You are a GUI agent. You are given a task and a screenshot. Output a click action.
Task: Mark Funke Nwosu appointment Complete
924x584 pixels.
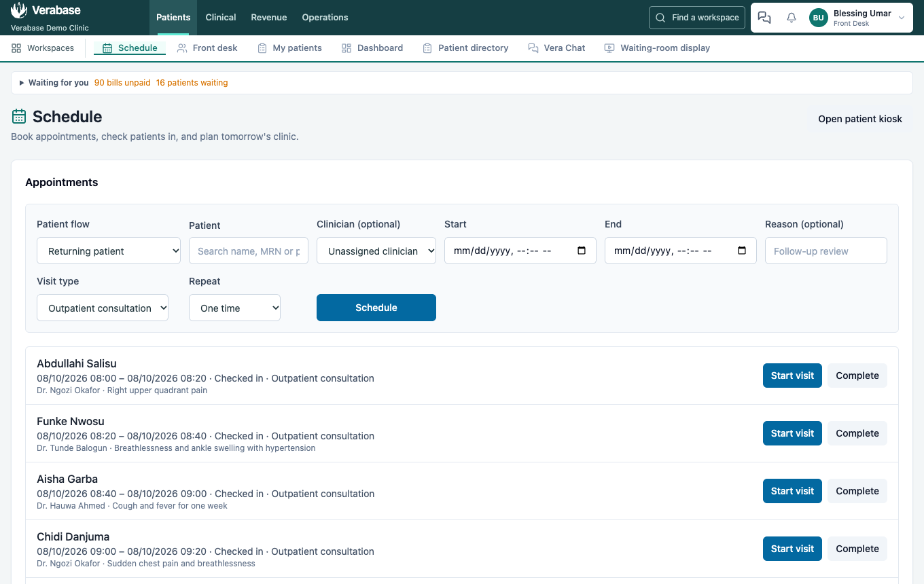coord(857,433)
